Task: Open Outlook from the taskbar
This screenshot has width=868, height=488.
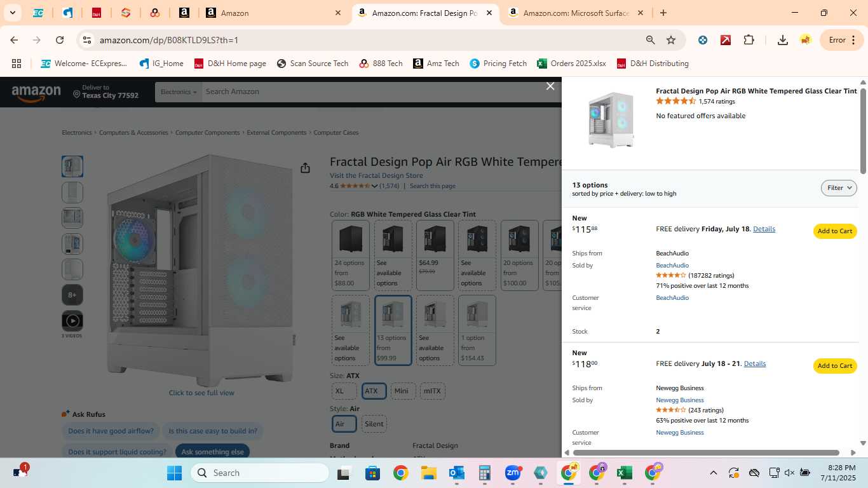Action: tap(457, 473)
